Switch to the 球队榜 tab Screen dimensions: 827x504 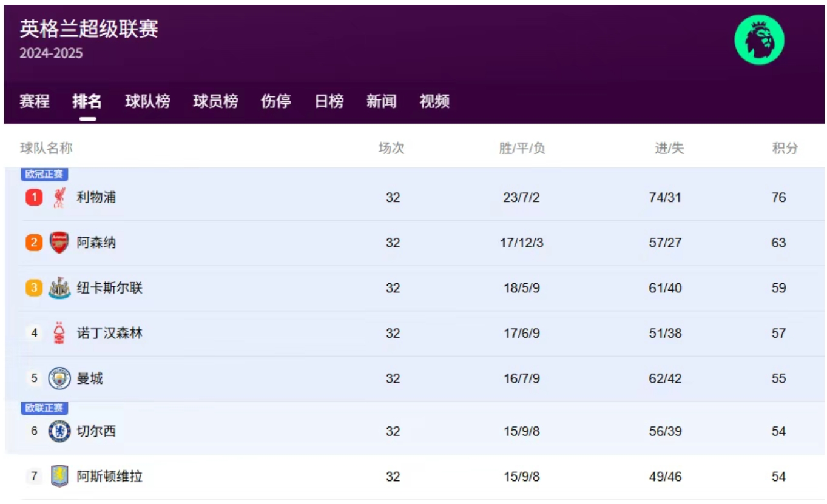pyautogui.click(x=147, y=101)
